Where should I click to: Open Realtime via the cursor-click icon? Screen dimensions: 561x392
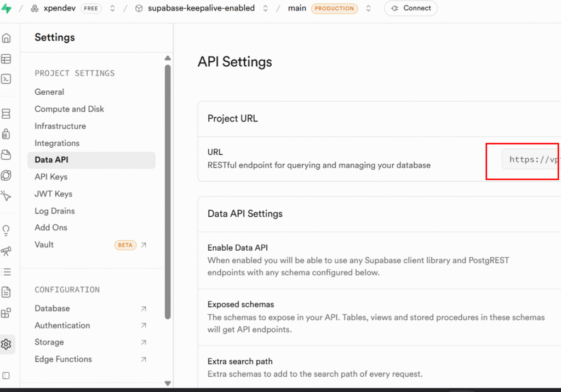point(6,195)
